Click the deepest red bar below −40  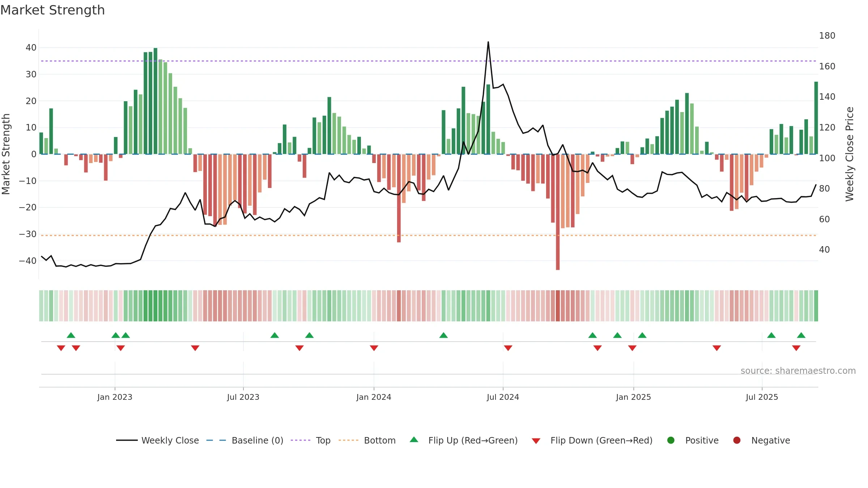point(558,212)
